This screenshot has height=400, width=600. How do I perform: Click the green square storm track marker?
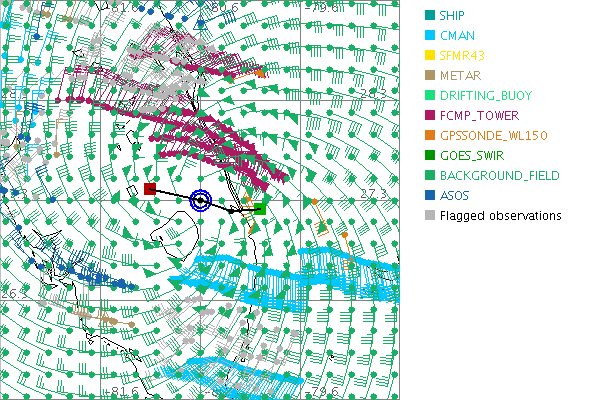260,209
